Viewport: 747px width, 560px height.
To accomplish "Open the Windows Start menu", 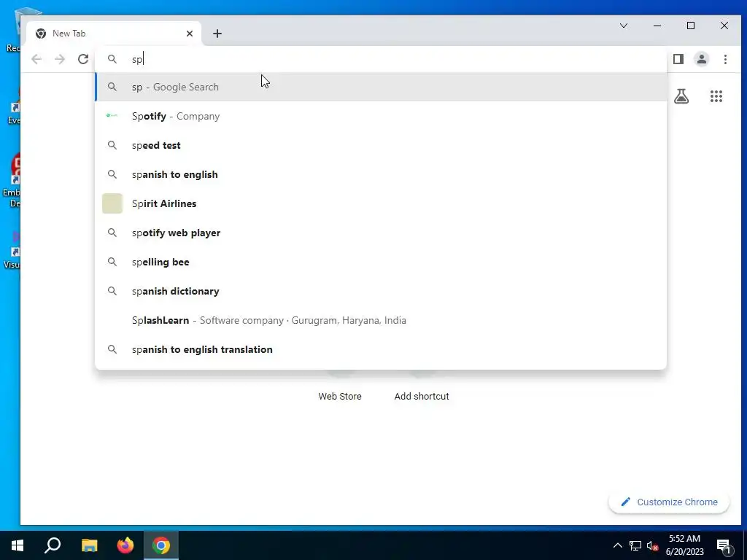I will point(18,545).
